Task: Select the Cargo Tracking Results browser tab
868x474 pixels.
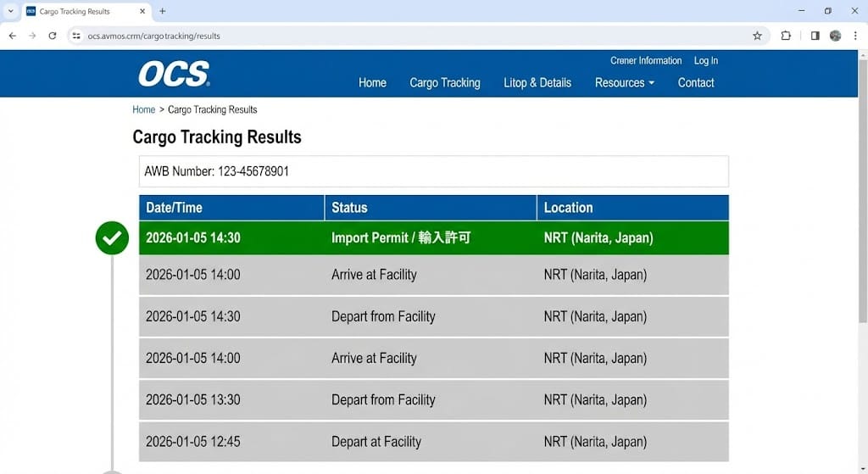Action: tap(86, 11)
